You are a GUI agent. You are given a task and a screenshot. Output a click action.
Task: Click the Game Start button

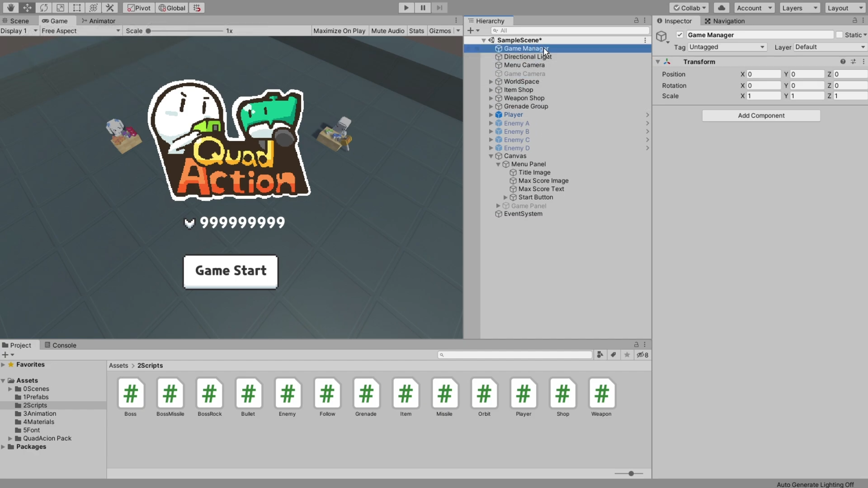(x=231, y=271)
